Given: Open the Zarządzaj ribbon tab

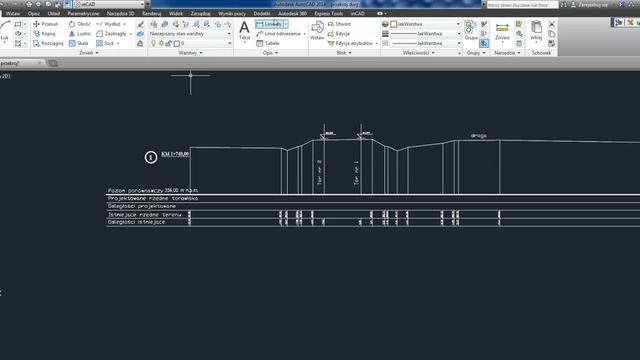Looking at the screenshot, I should (200, 13).
